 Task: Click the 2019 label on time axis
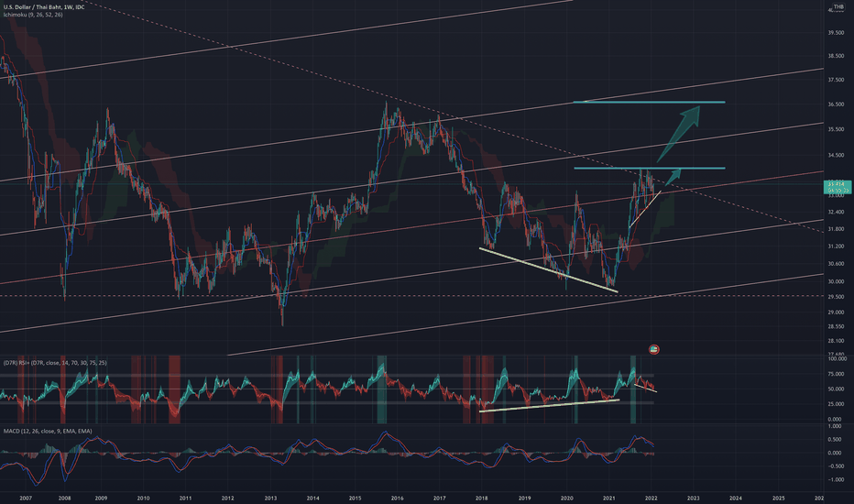coord(524,498)
